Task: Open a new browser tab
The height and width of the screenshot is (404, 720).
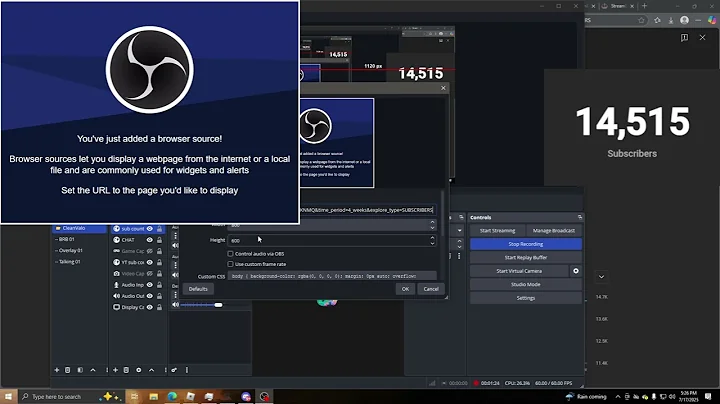Action: 644,6
